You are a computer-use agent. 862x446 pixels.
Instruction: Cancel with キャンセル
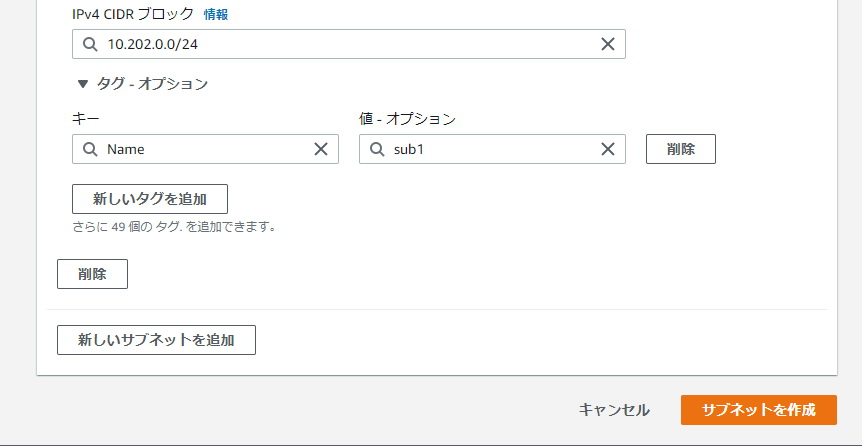coord(614,410)
